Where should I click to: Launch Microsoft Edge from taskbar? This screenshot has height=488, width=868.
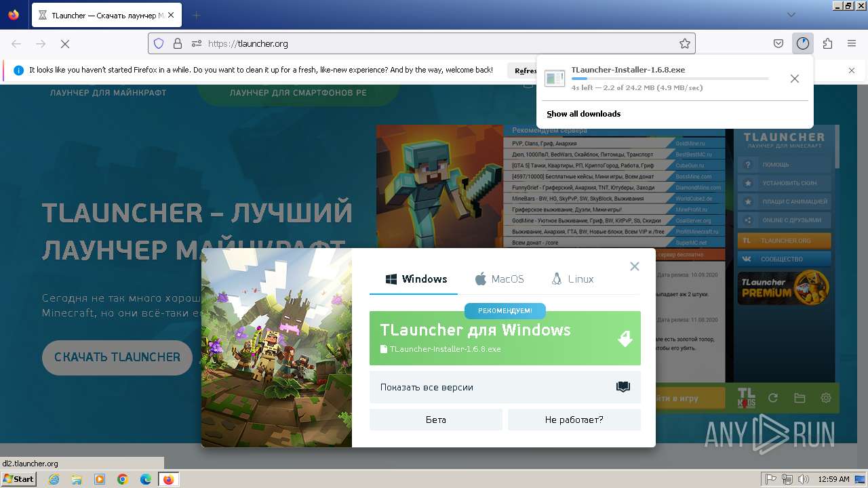click(x=146, y=479)
